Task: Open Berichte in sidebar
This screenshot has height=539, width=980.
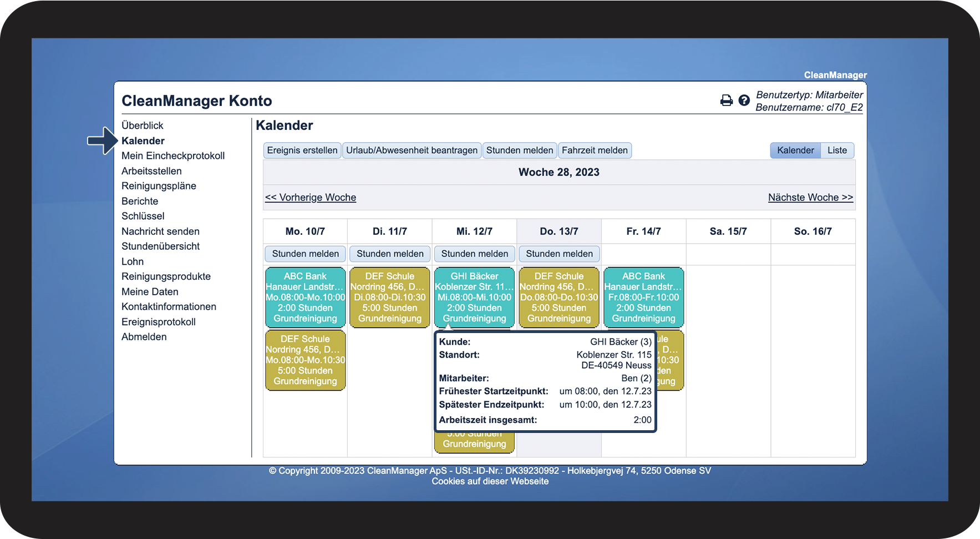Action: tap(140, 201)
